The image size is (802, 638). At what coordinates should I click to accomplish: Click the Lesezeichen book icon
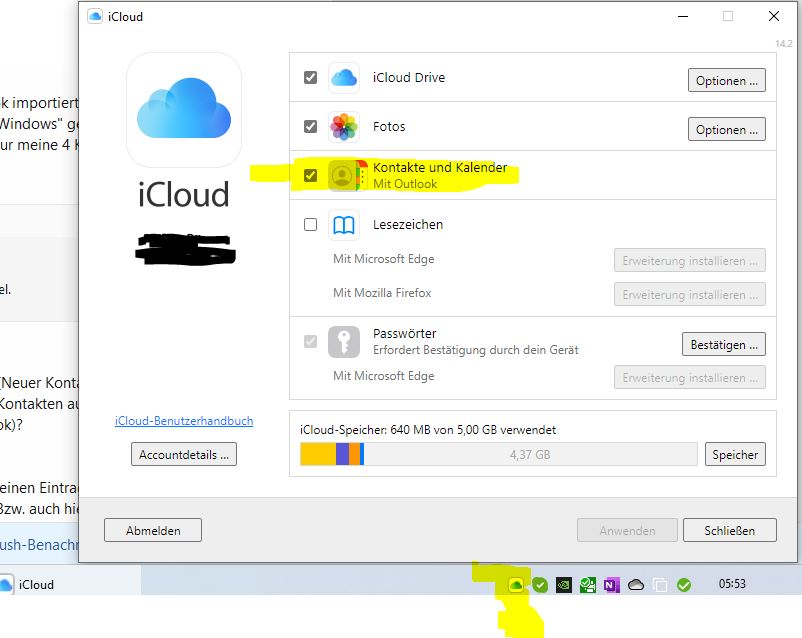(x=344, y=225)
